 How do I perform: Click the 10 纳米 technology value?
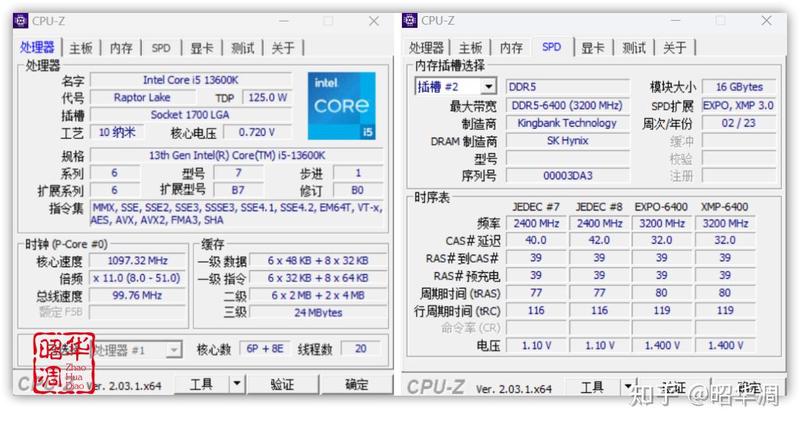coord(117,132)
